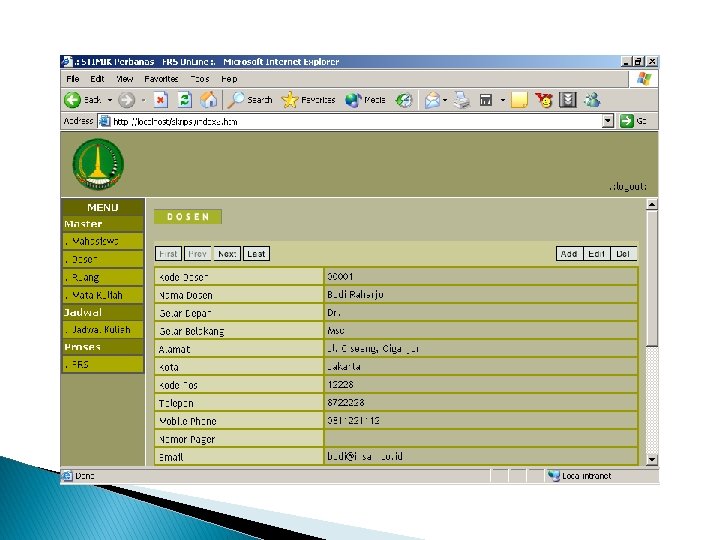Open the View menu
Image resolution: width=720 pixels, height=540 pixels.
coord(124,79)
